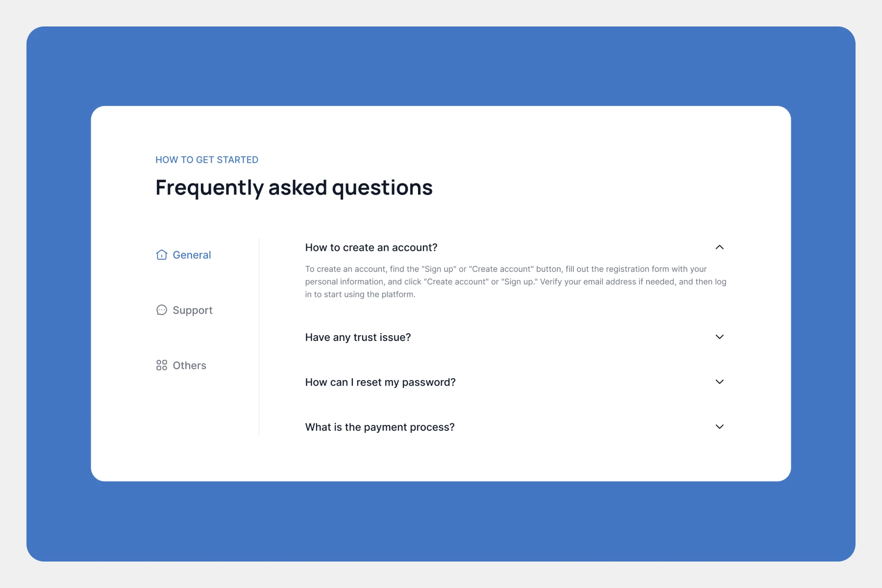Click the chat bubble icon beside Support
The width and height of the screenshot is (882, 588).
click(162, 310)
